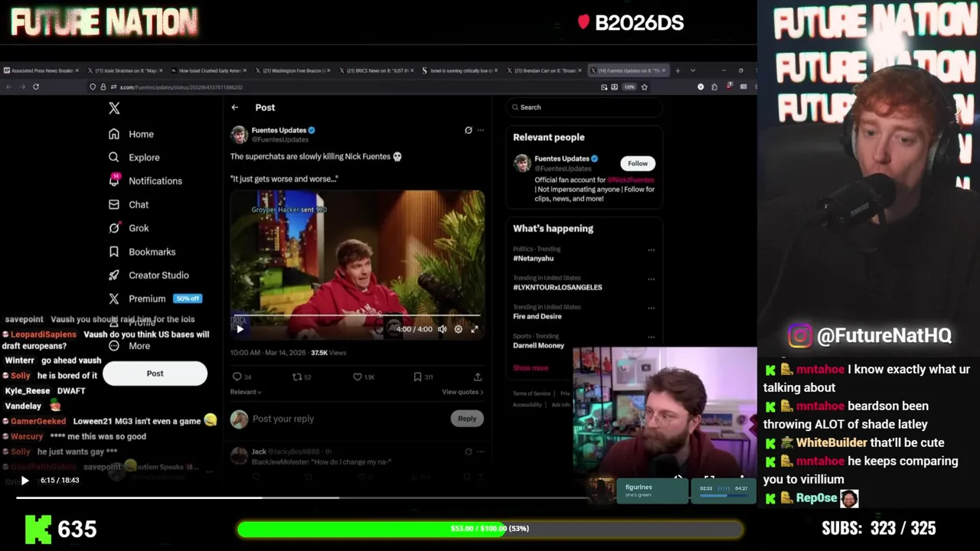Enter fullscreen on the tweet video
The height and width of the screenshot is (551, 980).
pos(475,329)
